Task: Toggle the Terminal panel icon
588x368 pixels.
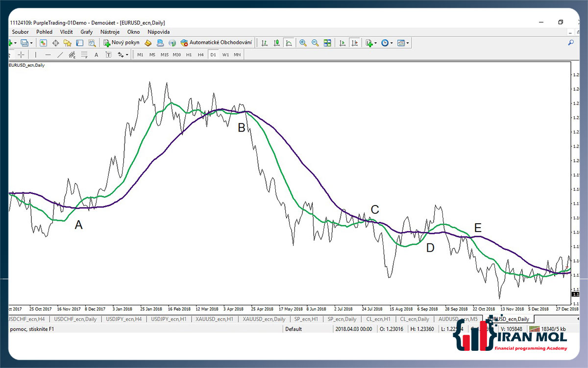Action: coord(79,43)
